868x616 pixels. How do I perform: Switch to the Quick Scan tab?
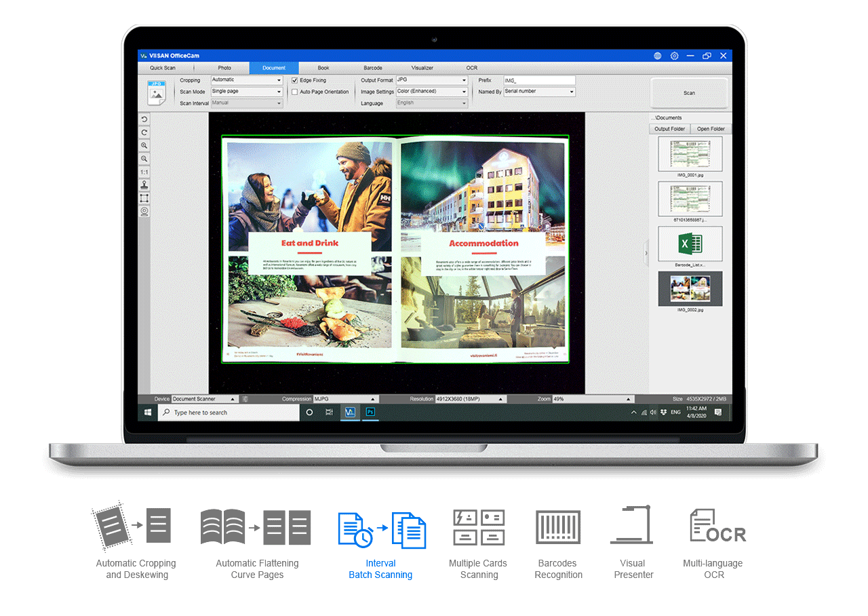(163, 68)
